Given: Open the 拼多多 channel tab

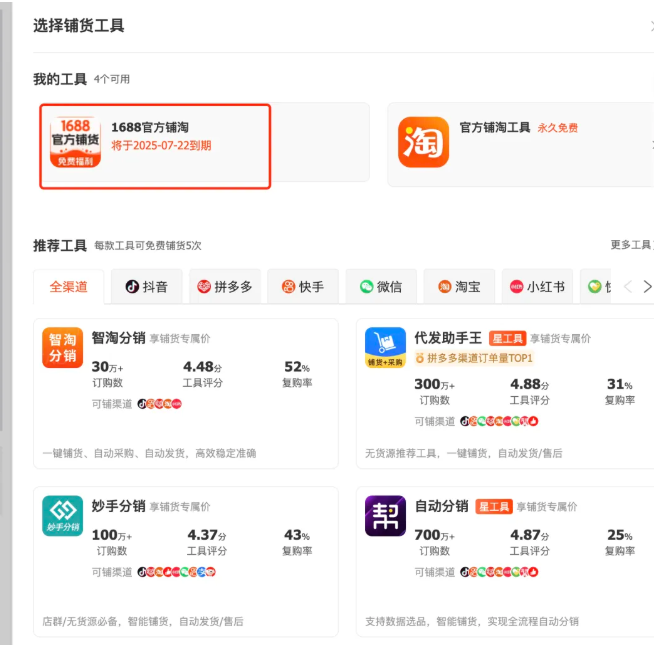Looking at the screenshot, I should click(x=225, y=287).
